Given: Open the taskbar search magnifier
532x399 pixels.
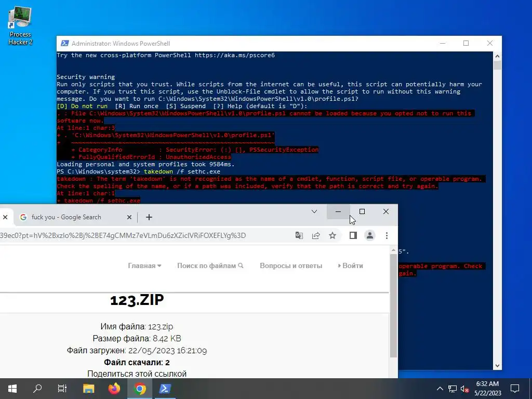Looking at the screenshot, I should (x=37, y=389).
